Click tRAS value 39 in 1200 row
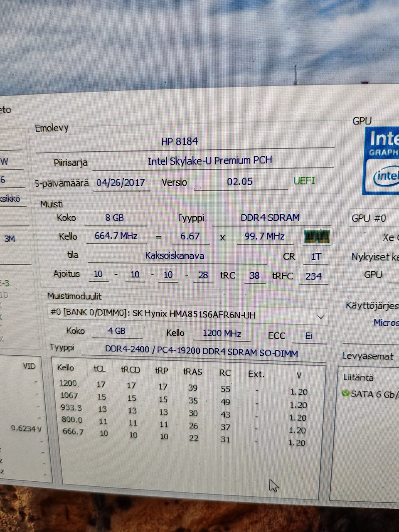This screenshot has width=399, height=532. pos(193,388)
